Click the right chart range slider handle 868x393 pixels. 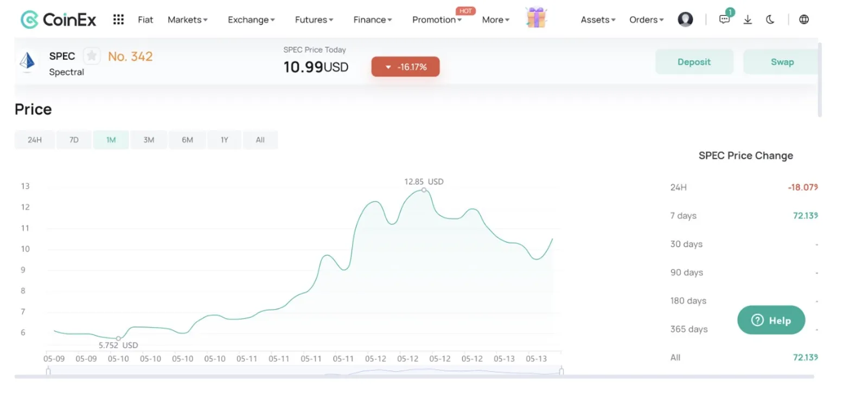[561, 371]
